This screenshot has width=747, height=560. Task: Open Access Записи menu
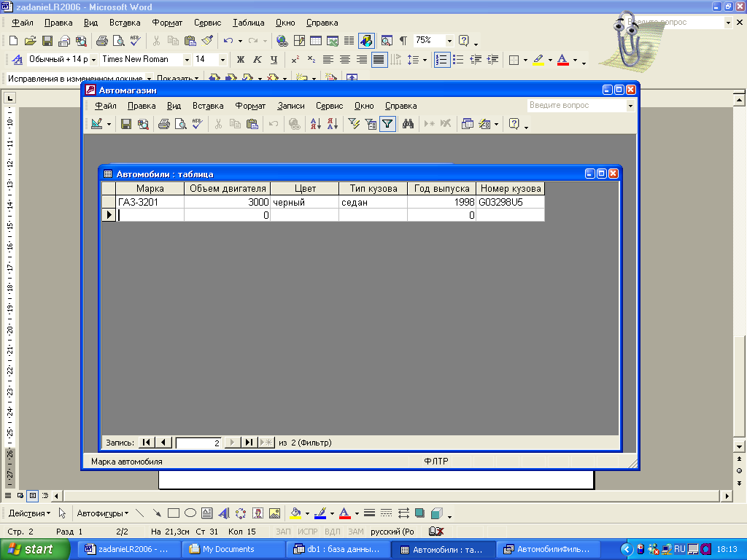(x=290, y=106)
